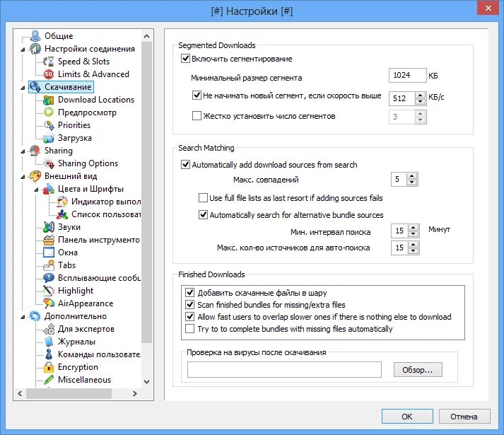Click the Priorities icon
Image resolution: width=504 pixels, height=435 pixels.
click(49, 125)
